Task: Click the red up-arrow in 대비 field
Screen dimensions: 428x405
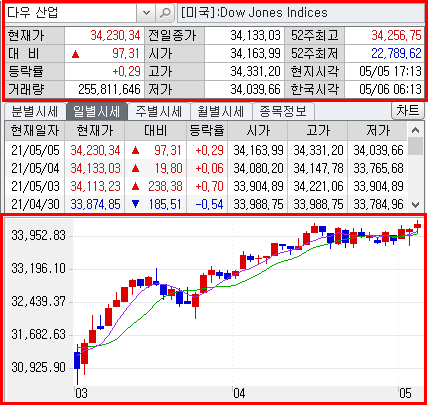Action: [x=76, y=54]
